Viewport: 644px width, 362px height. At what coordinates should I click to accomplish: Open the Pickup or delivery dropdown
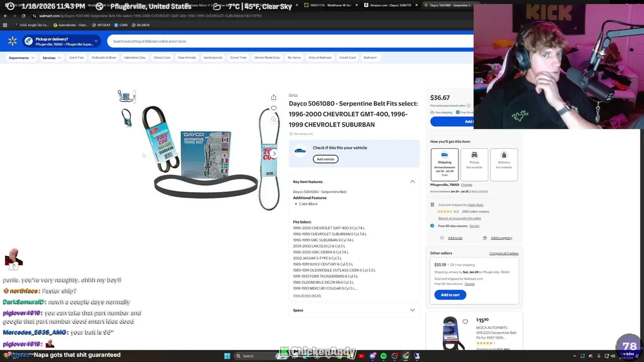60,41
